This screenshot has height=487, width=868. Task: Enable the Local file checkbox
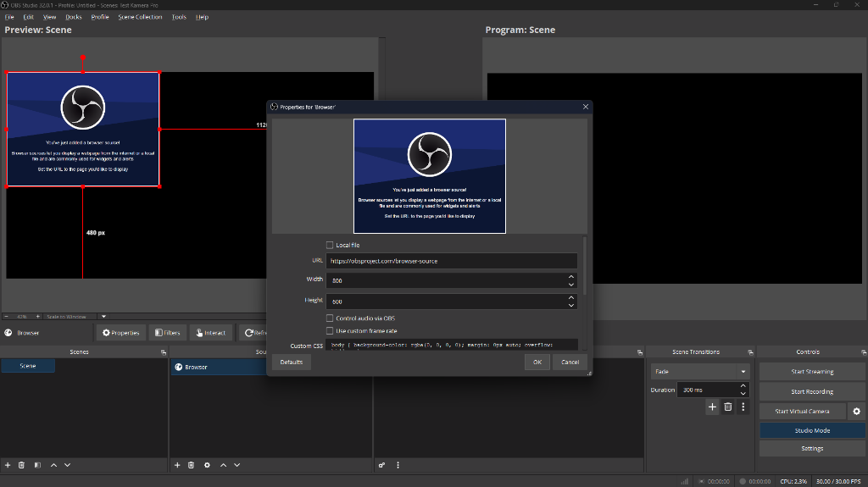[x=330, y=245]
